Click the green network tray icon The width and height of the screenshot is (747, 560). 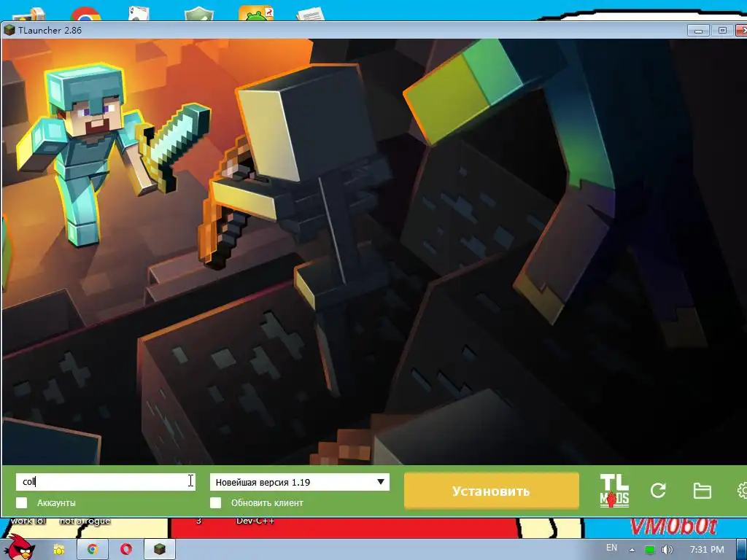click(649, 550)
